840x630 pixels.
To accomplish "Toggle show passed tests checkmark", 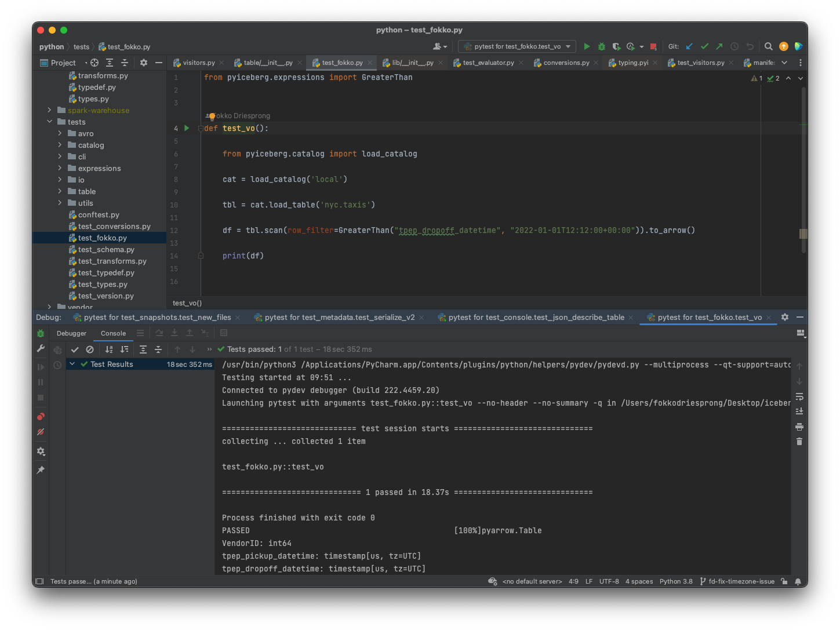I will tap(75, 349).
